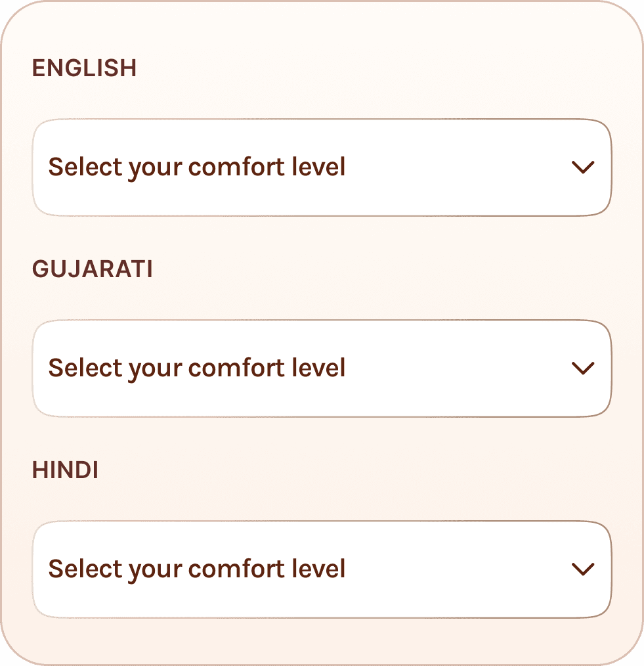Open the English comfort level dropdown
Screen dimensions: 644x666
(322, 167)
